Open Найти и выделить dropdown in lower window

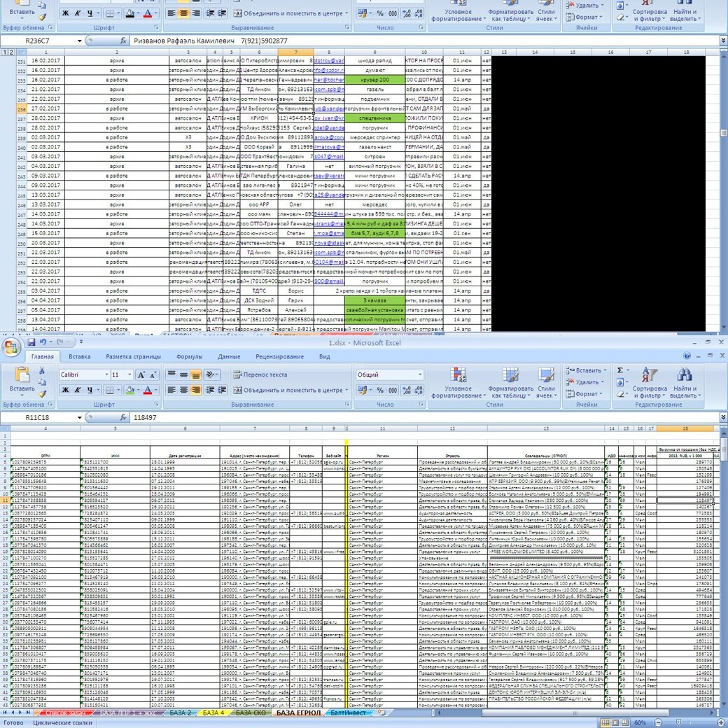(685, 382)
